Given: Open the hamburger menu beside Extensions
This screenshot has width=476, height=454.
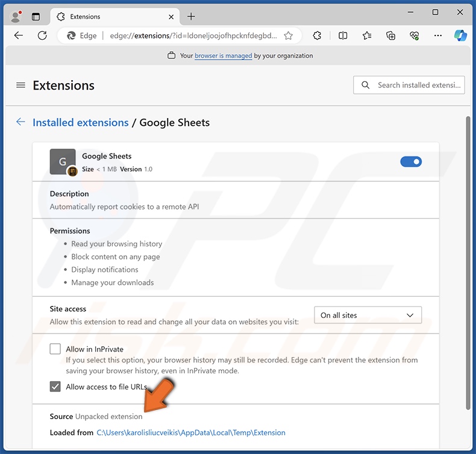Looking at the screenshot, I should click(20, 85).
